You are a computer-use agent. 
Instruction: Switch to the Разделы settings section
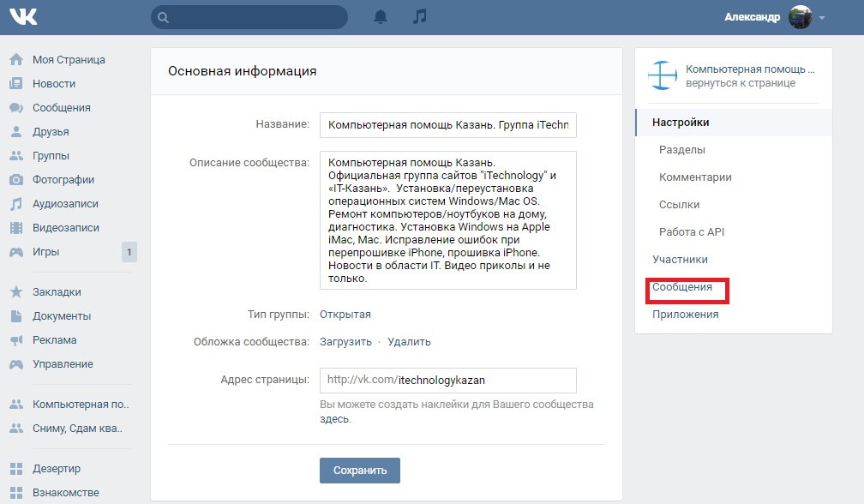pos(682,150)
